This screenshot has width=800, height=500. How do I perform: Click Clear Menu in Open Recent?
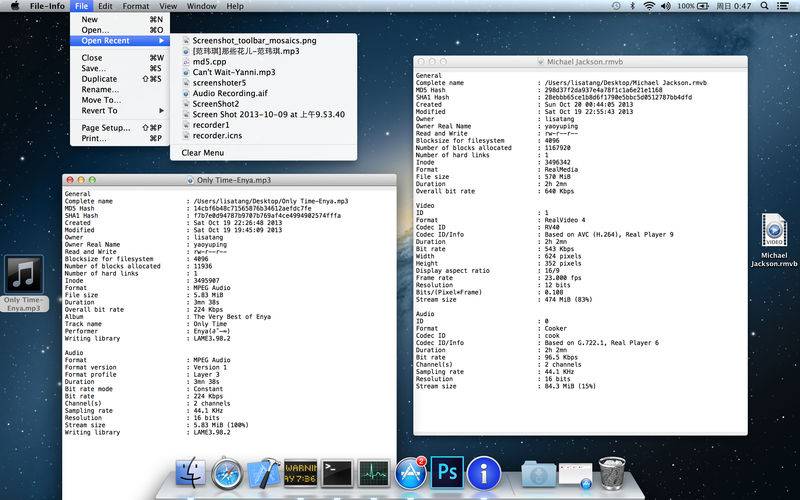click(263, 153)
